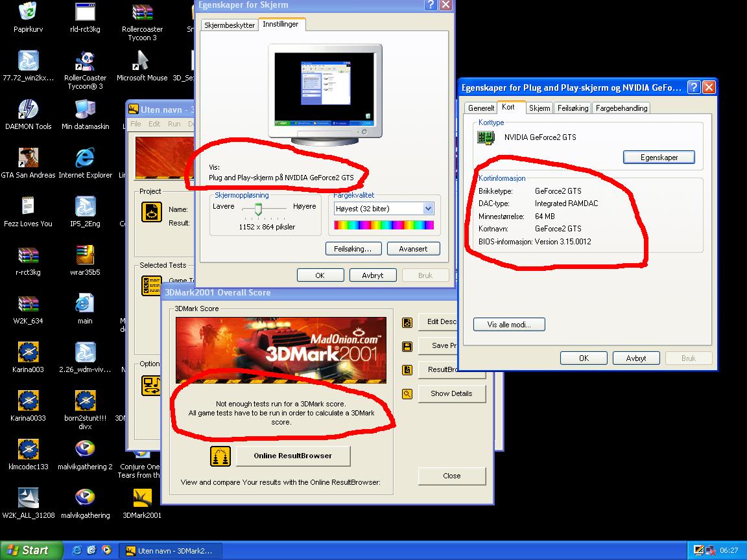Select the Karina003 video file icon
The width and height of the screenshot is (747, 560).
[x=28, y=352]
